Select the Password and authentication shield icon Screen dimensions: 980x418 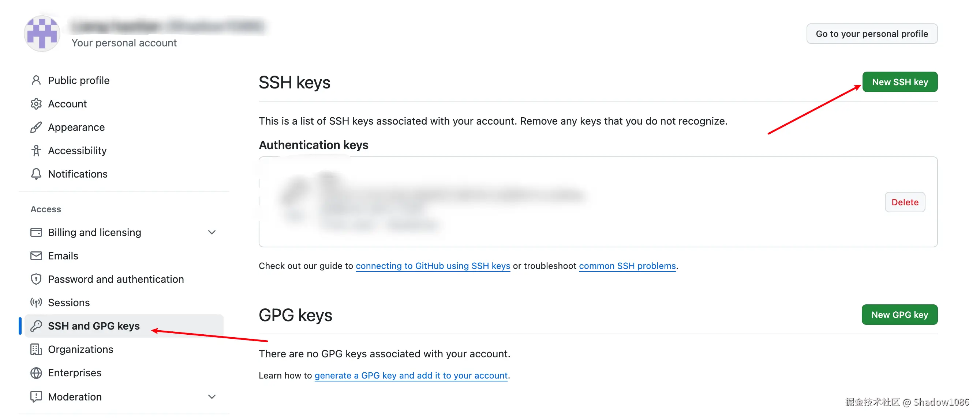pyautogui.click(x=36, y=279)
